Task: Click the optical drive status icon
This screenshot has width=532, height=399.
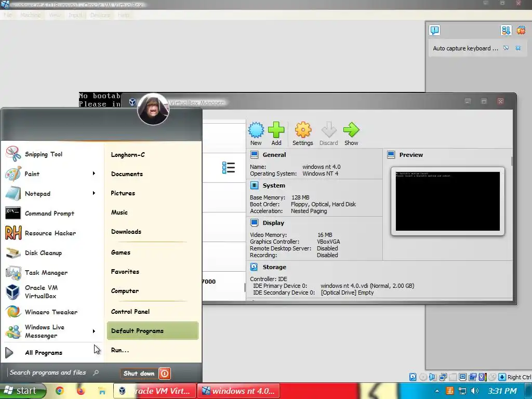Action: tap(423, 377)
